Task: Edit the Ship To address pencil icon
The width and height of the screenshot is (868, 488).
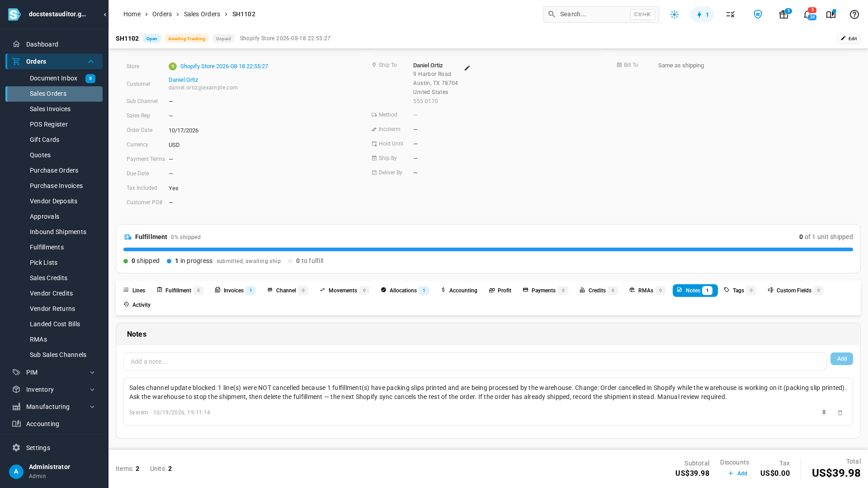Action: point(467,68)
